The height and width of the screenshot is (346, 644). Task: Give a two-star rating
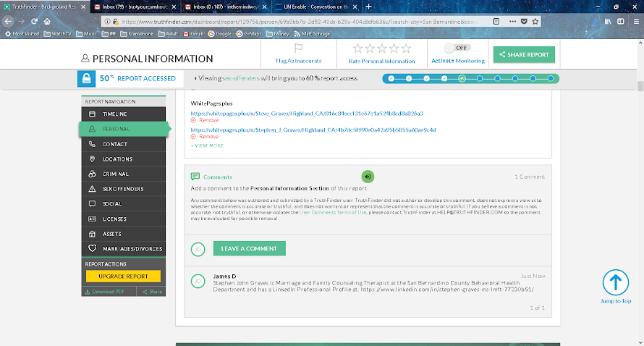(370, 48)
